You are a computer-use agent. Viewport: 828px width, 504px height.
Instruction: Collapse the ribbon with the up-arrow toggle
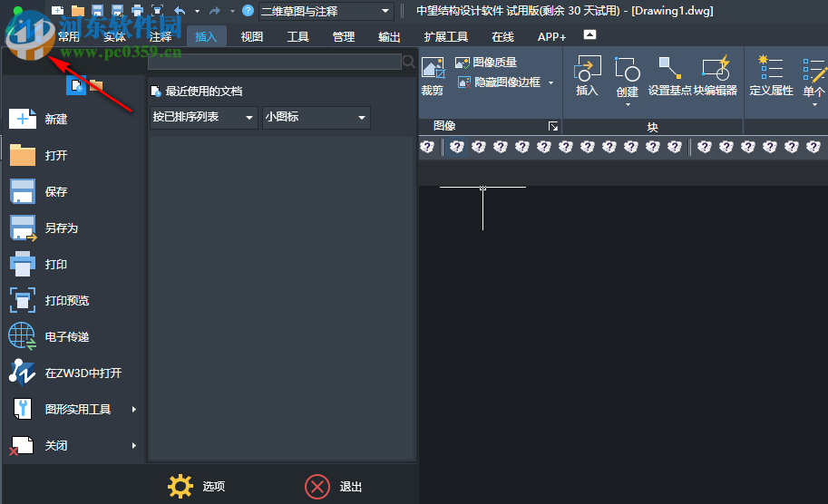589,34
